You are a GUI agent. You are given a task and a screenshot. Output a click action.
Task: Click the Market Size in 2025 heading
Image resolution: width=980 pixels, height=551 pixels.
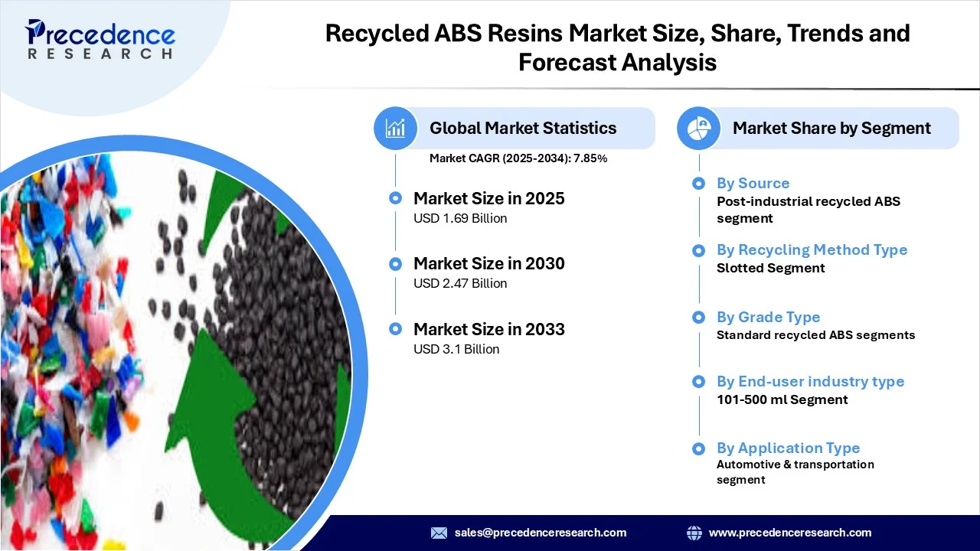489,198
